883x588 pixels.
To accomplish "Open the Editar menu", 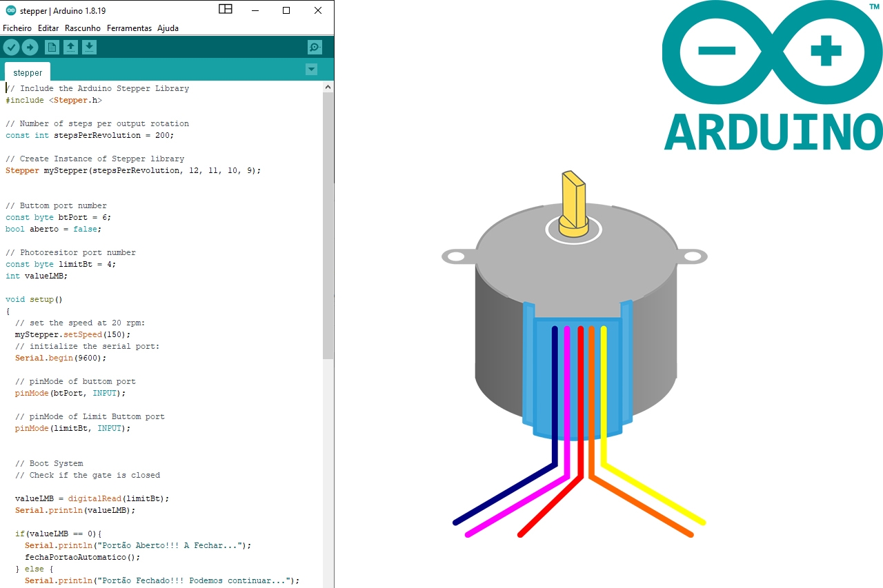I will (x=48, y=28).
